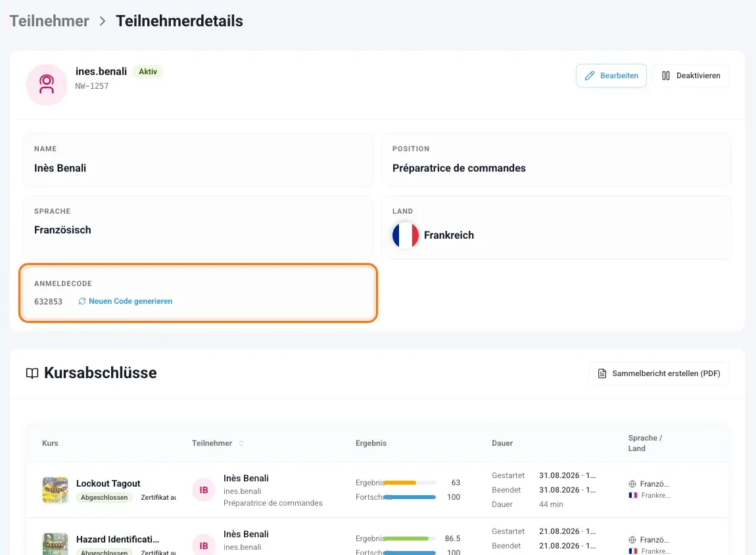This screenshot has width=756, height=555.
Task: Click Sammelbericht erstellen (PDF) button
Action: [659, 374]
